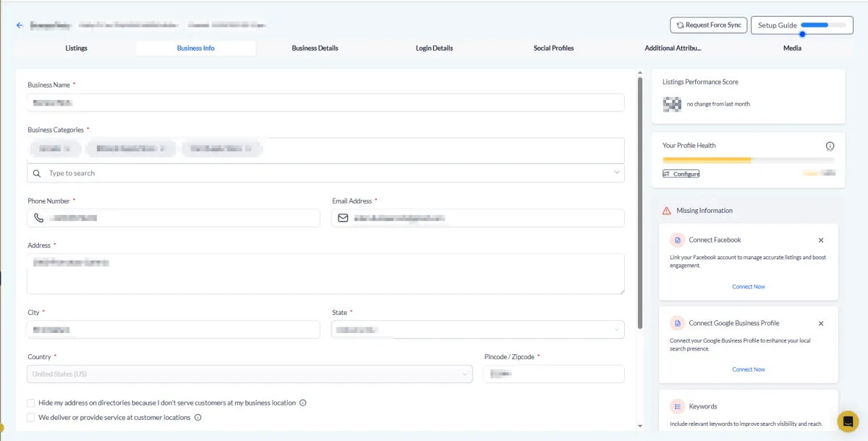Click the Google Business Profile card icon
The width and height of the screenshot is (868, 441).
677,323
